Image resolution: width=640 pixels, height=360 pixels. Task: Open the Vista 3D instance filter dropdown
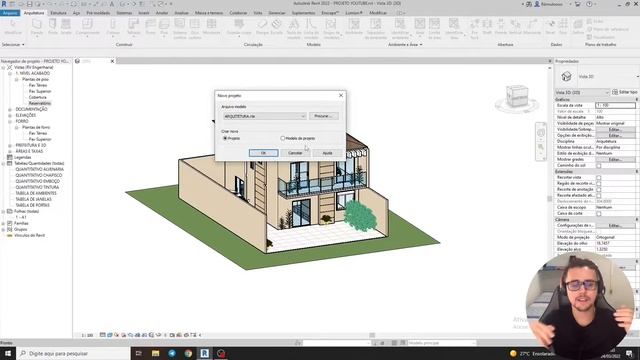click(x=582, y=93)
